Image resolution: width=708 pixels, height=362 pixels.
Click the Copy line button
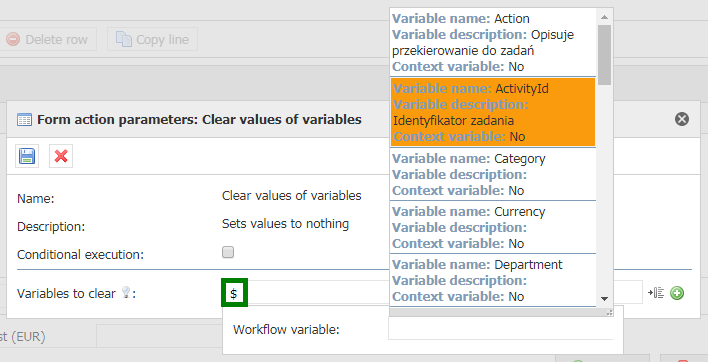pos(152,39)
